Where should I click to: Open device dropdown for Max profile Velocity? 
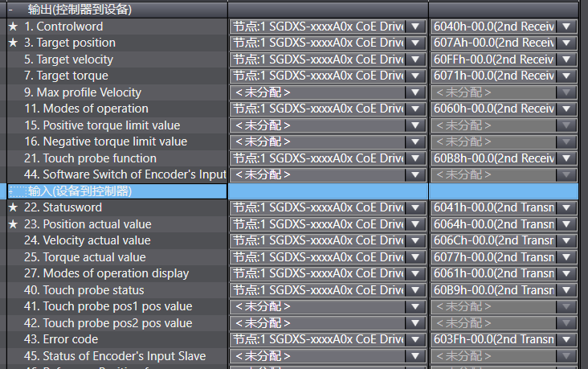(415, 92)
